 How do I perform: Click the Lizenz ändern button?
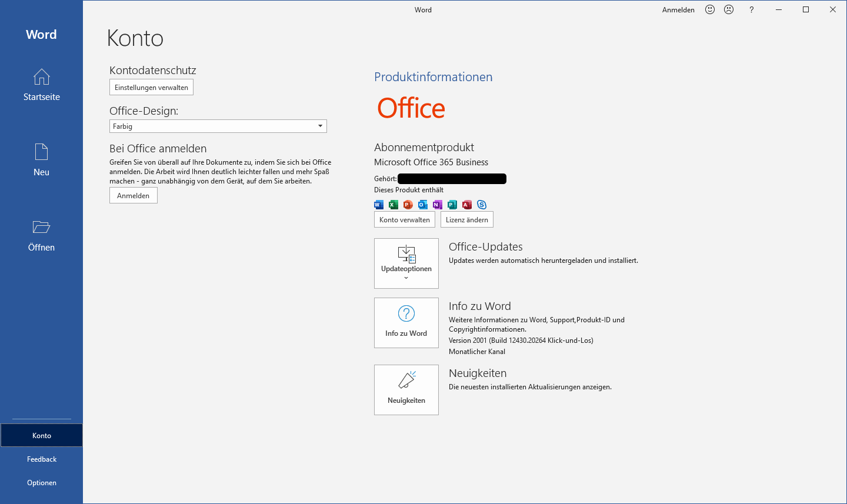[x=467, y=219]
